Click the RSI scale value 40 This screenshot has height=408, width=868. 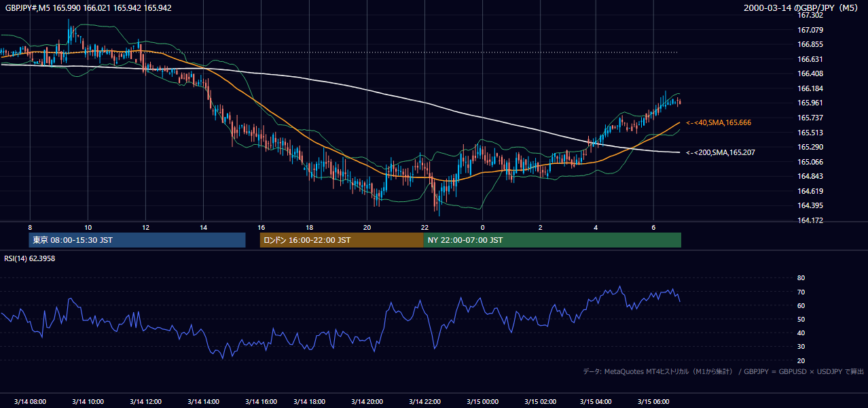(801, 333)
